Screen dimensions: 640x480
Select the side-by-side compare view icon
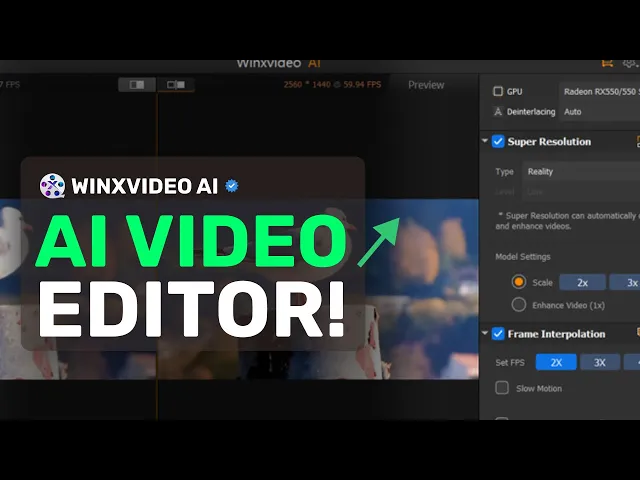[137, 84]
